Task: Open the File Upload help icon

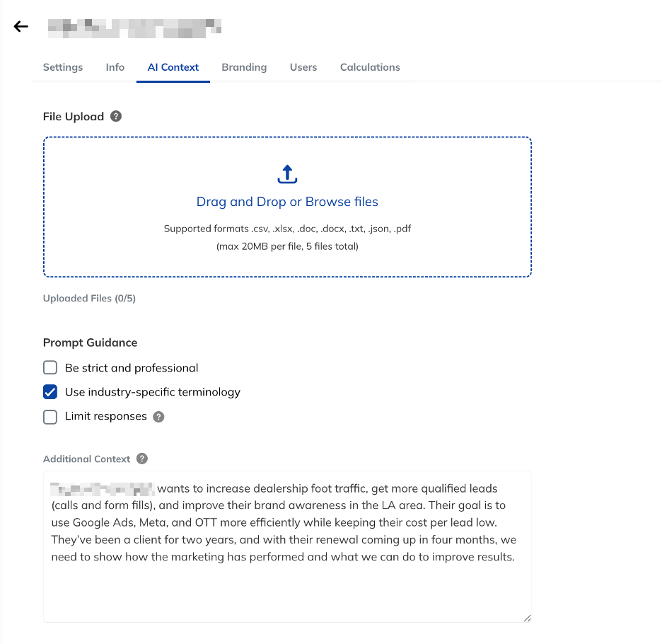Action: point(116,116)
